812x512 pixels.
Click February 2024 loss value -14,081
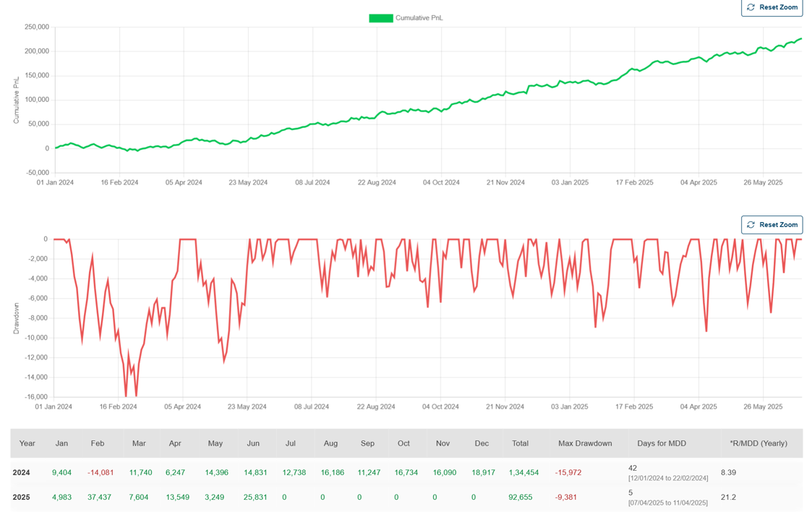pyautogui.click(x=101, y=472)
